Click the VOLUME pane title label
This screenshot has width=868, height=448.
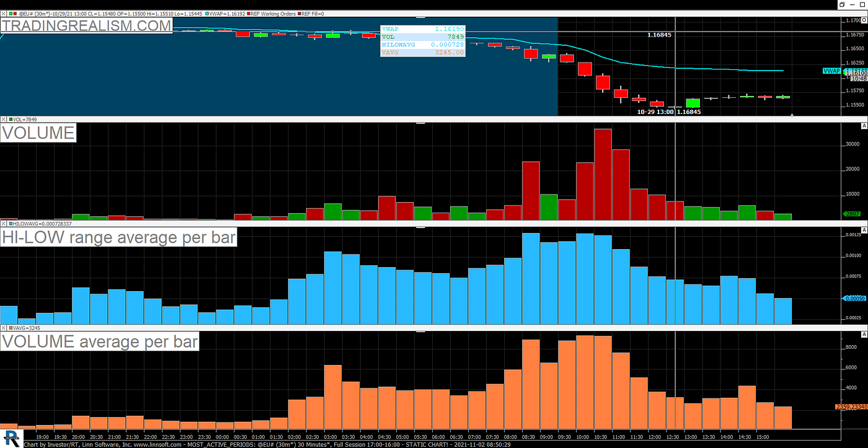coord(38,133)
